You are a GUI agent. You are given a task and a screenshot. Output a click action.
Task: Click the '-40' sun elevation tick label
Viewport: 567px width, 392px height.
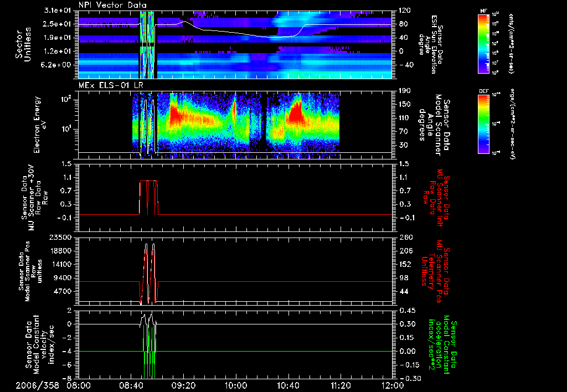(405, 65)
